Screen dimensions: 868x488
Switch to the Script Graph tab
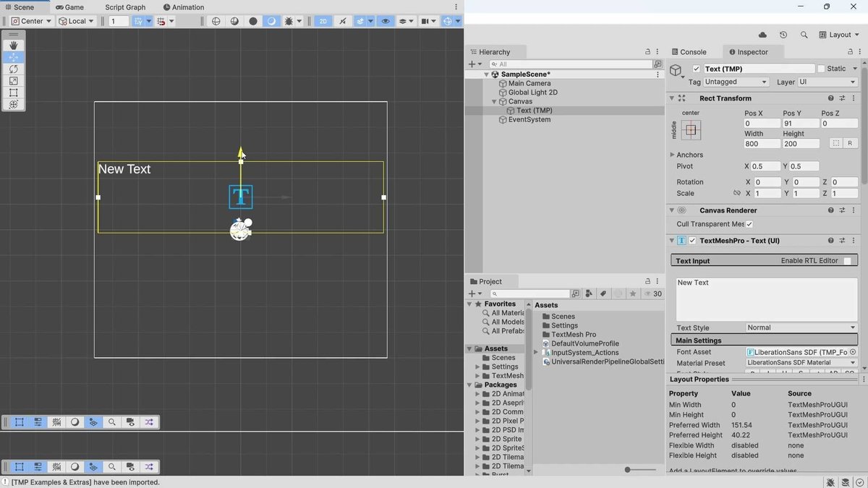coord(125,7)
